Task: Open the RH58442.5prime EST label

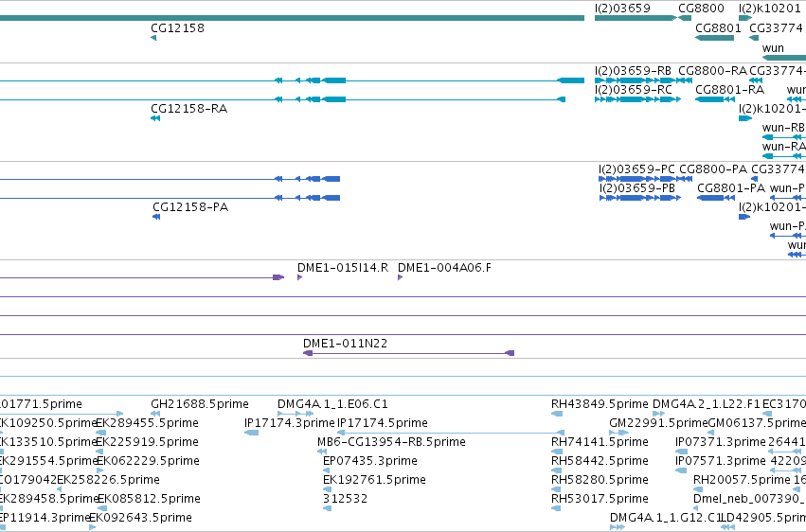Action: click(600, 461)
